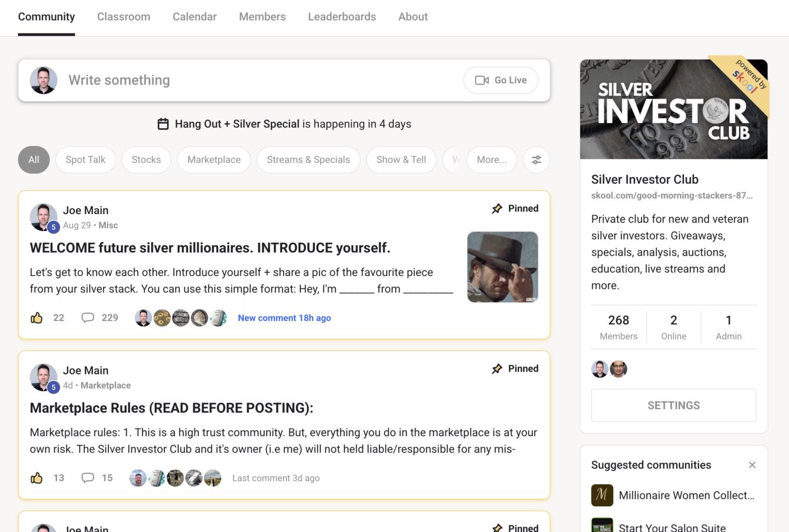This screenshot has height=532, width=789.
Task: Click the Millionaire Women Collective logo icon
Action: pyautogui.click(x=602, y=495)
